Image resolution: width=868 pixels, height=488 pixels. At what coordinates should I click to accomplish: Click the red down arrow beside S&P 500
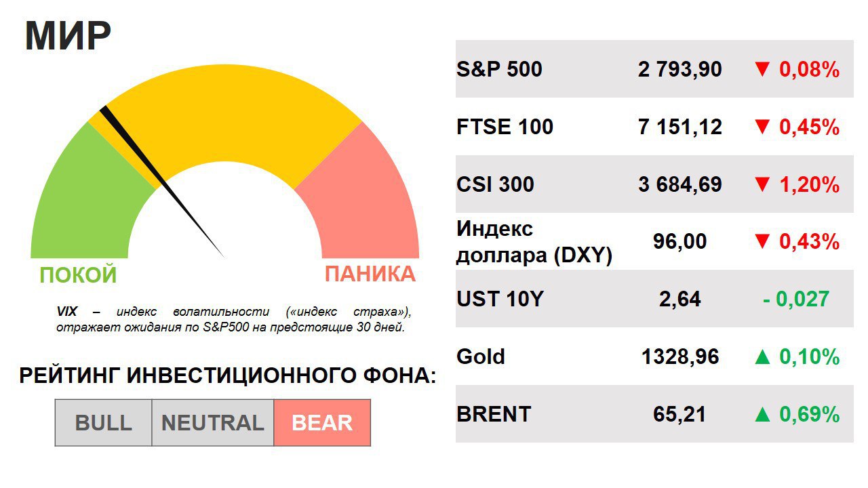763,69
